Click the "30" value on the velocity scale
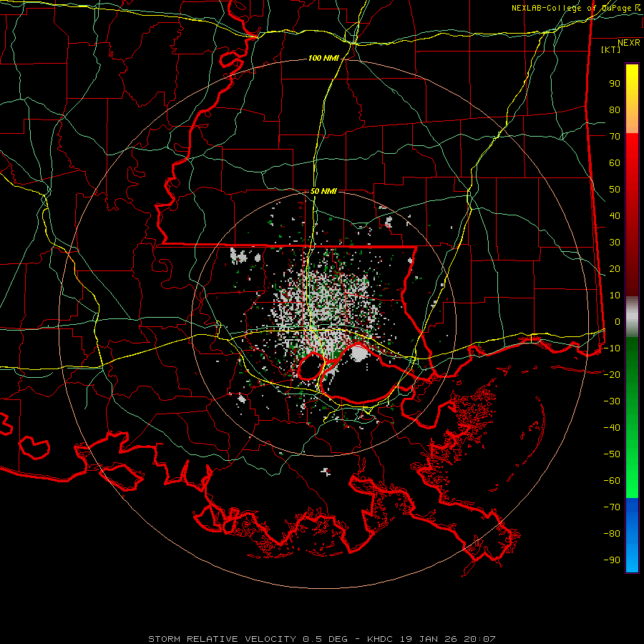Screen dimensions: 644x644 point(615,243)
